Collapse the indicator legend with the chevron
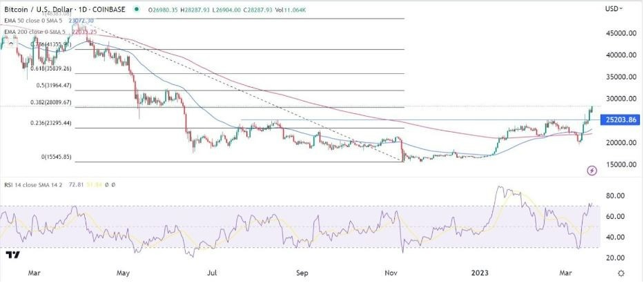644x290 pixels. click(x=11, y=42)
